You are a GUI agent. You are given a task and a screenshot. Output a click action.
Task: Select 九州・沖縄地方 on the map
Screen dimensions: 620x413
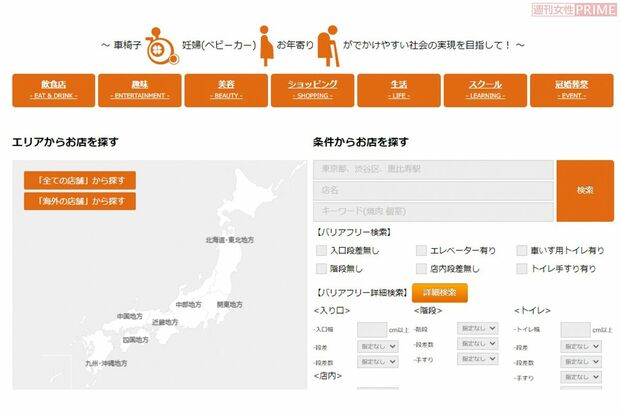coord(106,363)
